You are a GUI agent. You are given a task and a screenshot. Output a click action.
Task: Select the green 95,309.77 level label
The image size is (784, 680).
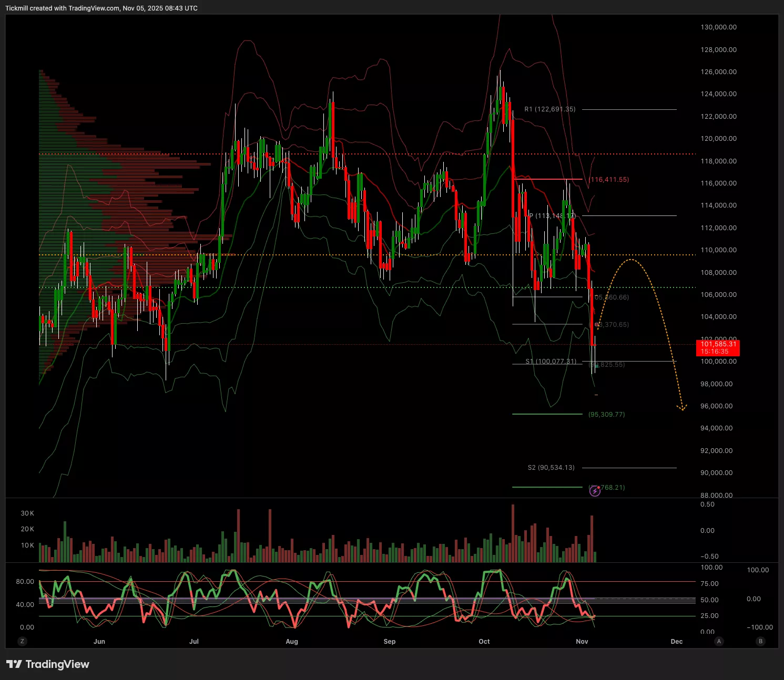[607, 415]
